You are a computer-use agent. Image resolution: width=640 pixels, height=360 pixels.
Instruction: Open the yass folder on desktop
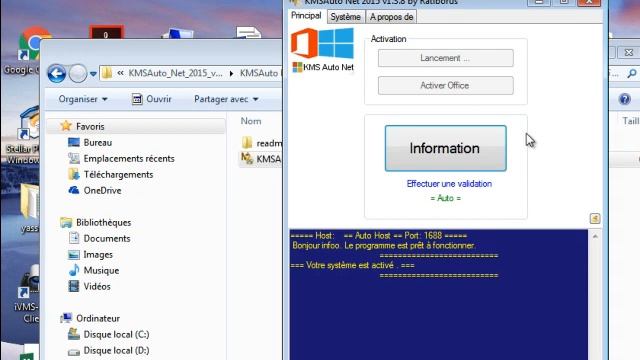tap(29, 209)
